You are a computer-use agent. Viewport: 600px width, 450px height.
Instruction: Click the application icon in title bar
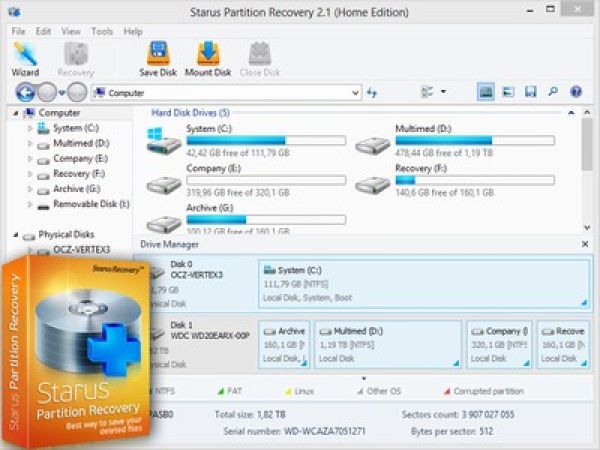(x=15, y=11)
